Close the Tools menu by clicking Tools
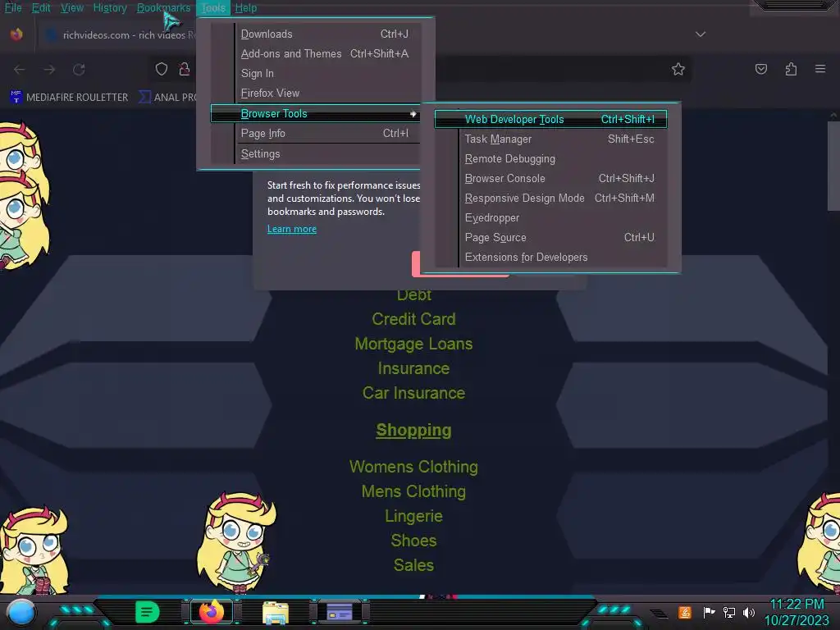 213,8
